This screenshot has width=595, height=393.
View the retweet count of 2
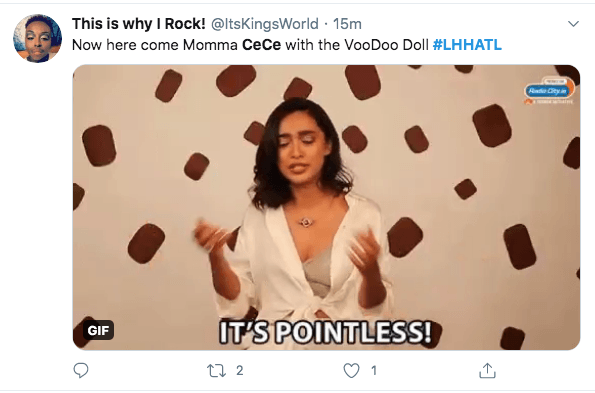[x=239, y=371]
